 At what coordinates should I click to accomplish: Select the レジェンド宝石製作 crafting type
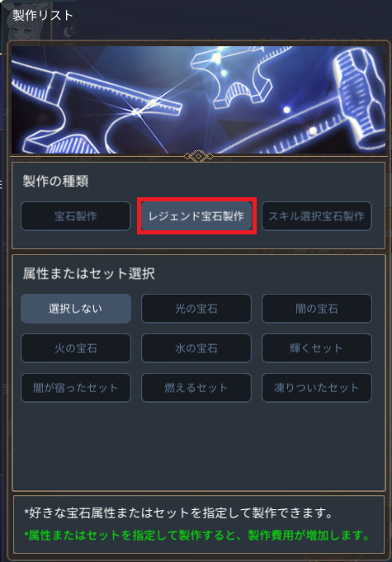[x=196, y=215]
